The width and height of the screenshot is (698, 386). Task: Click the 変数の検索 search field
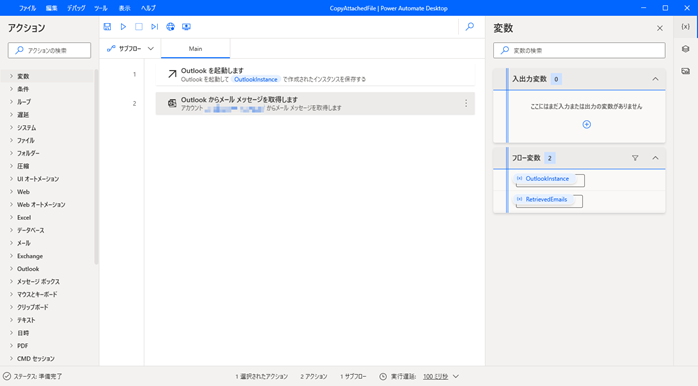pyautogui.click(x=579, y=50)
